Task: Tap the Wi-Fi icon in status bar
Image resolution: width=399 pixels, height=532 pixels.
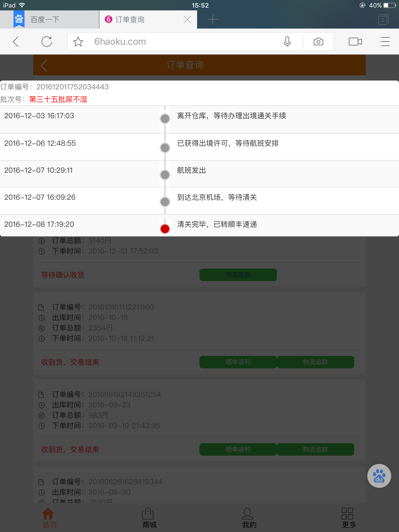Action: pyautogui.click(x=22, y=5)
